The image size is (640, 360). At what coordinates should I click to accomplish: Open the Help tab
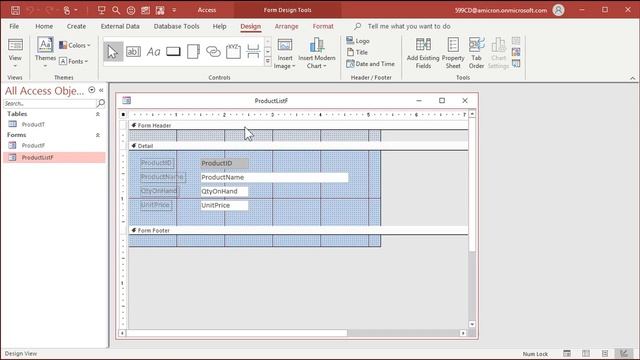[219, 26]
